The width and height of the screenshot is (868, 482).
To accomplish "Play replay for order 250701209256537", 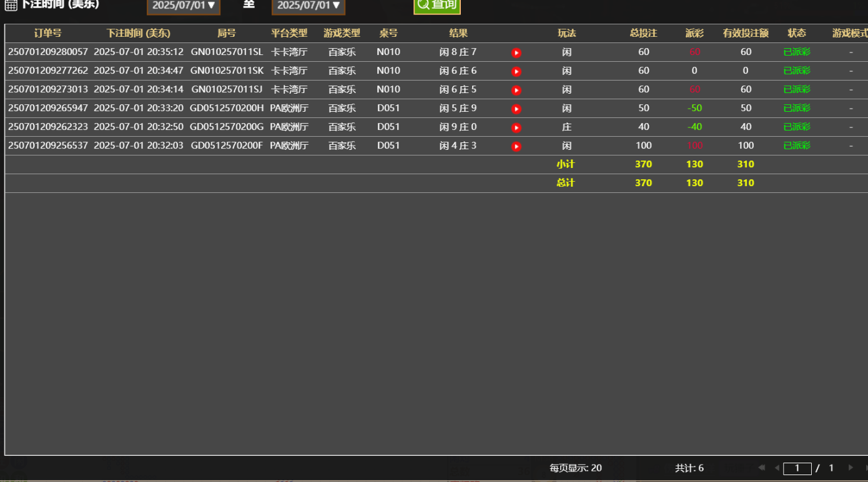I will tap(516, 145).
